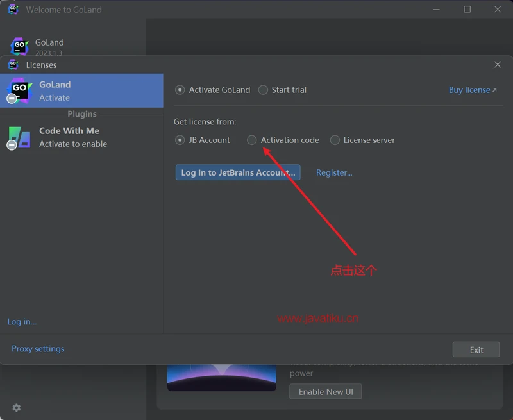The height and width of the screenshot is (420, 513).
Task: Choose License server option
Action: 335,140
